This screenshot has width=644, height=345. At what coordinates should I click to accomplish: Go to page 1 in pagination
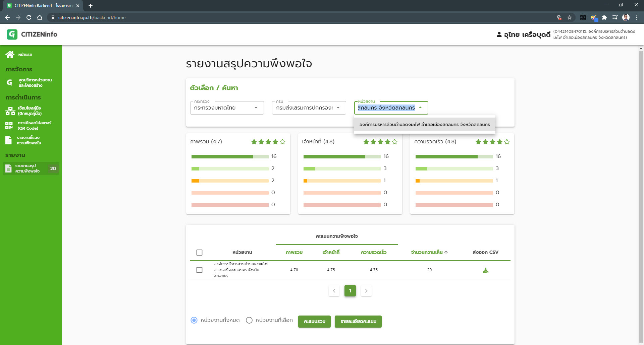pyautogui.click(x=350, y=291)
